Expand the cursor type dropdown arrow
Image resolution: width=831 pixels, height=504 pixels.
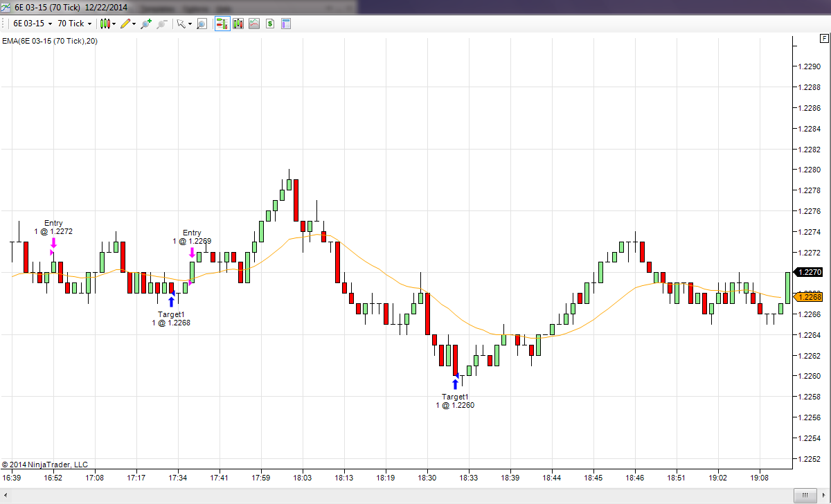[x=190, y=24]
